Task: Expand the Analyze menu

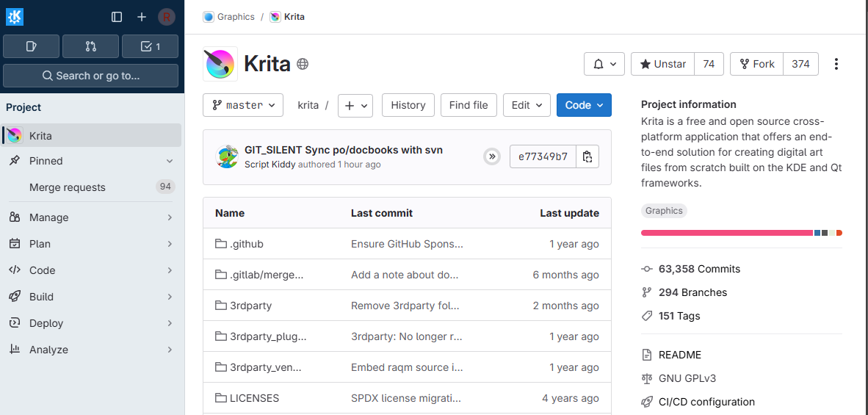Action: pos(91,350)
